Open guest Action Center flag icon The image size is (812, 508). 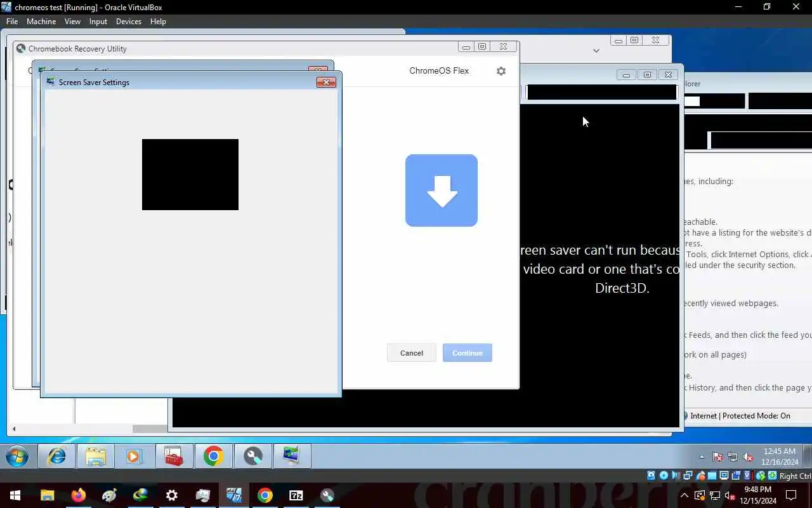click(718, 457)
